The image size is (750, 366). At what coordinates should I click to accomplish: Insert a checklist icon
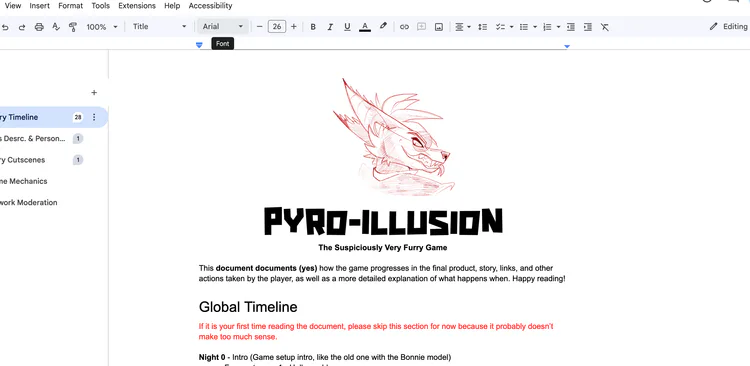[x=500, y=27]
